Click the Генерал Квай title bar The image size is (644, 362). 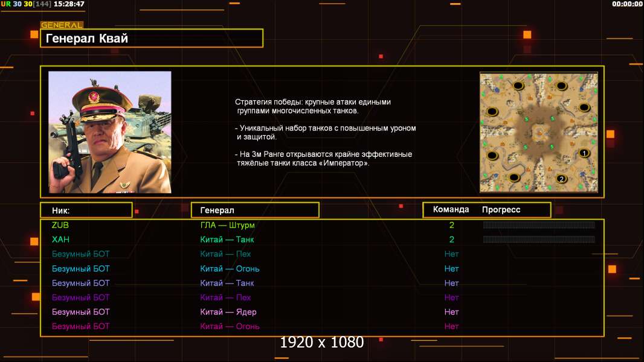pyautogui.click(x=151, y=39)
